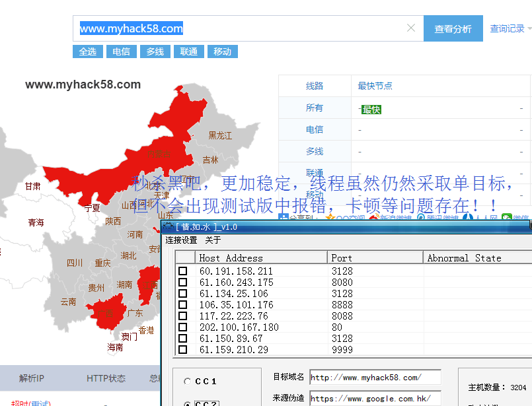
Task: Click the 贵州 label on the map
Action: (96, 288)
